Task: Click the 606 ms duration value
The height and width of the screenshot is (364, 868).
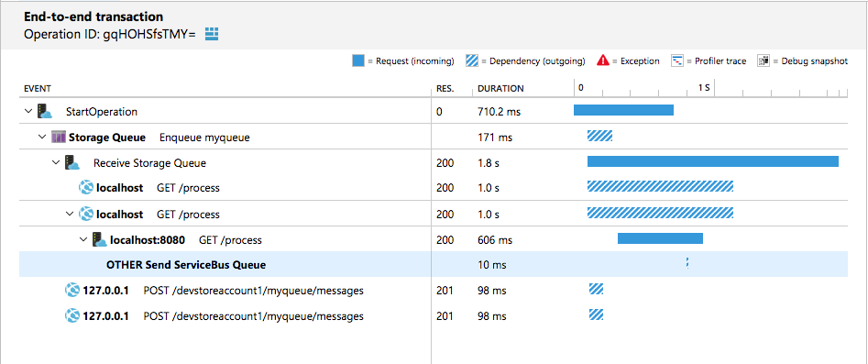Action: 494,240
